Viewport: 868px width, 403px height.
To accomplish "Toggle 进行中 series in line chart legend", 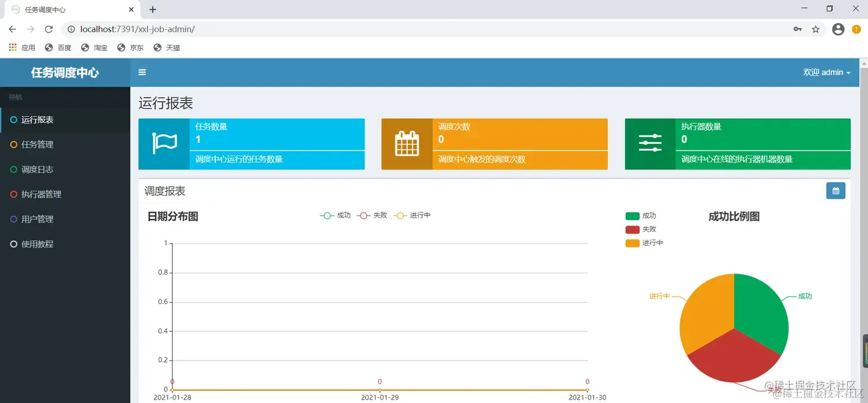I will [412, 215].
